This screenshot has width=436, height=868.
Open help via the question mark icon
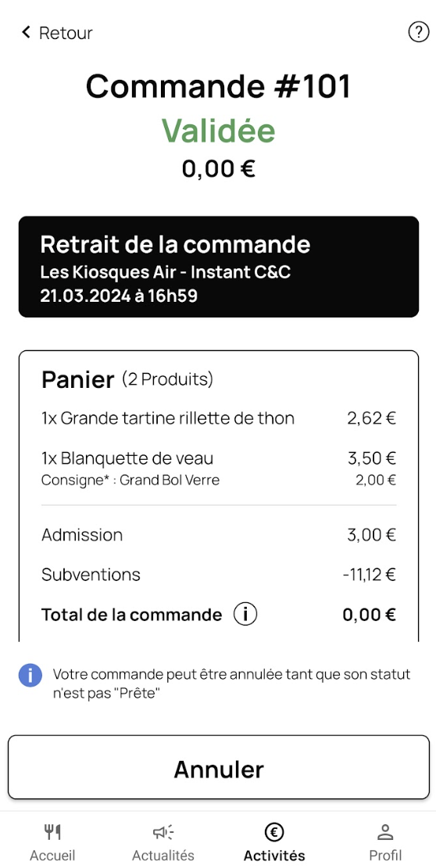click(418, 32)
